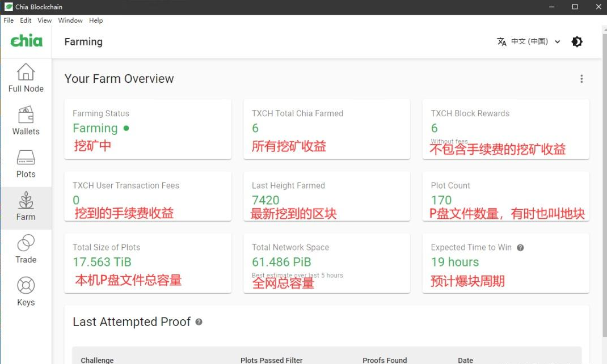This screenshot has width=607, height=364.
Task: Click the Last Height Farmed value 7420
Action: coord(265,200)
